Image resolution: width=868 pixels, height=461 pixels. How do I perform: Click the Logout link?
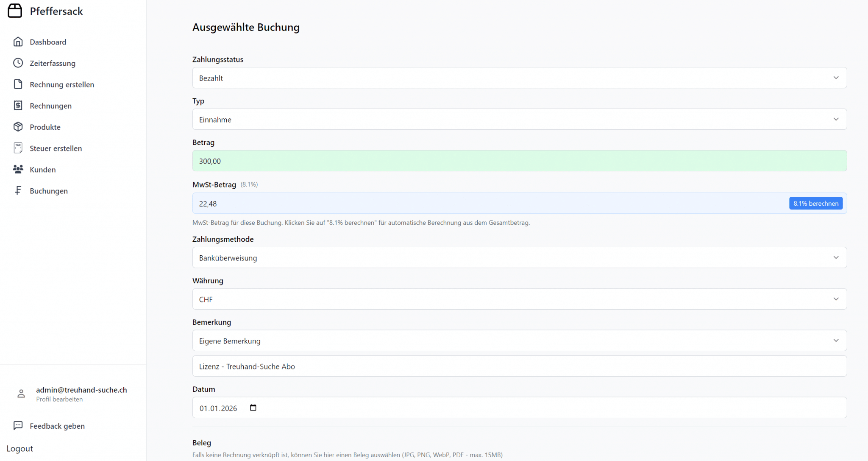(19, 448)
